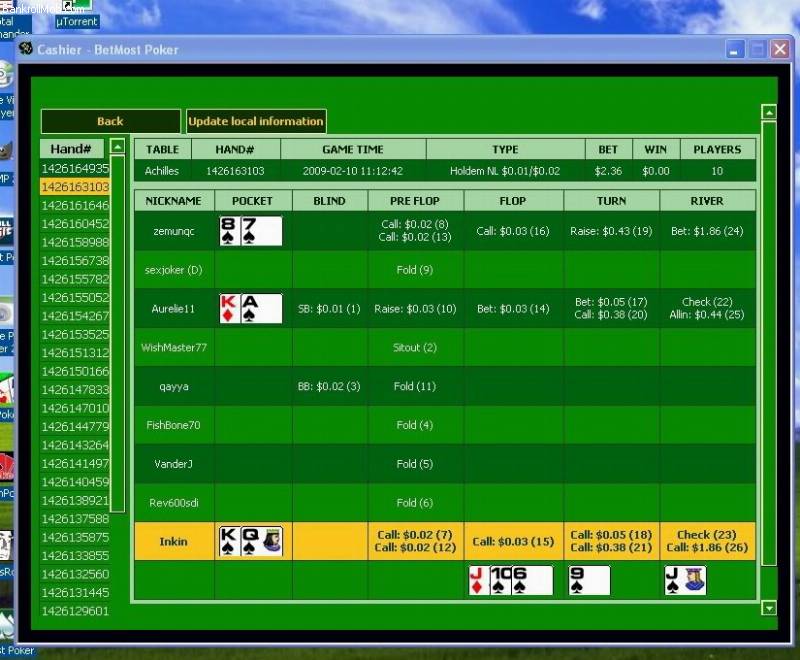Click the RIVER column header
This screenshot has height=660, width=800.
click(707, 201)
